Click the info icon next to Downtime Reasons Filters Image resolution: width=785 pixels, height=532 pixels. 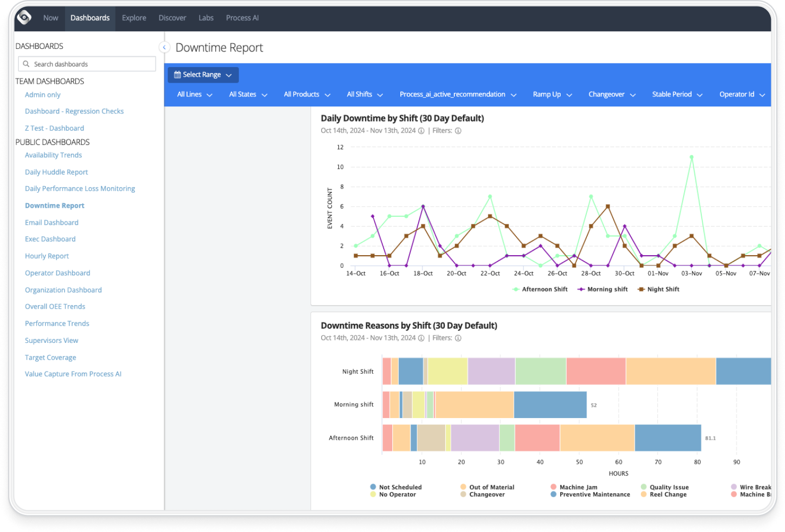click(458, 338)
